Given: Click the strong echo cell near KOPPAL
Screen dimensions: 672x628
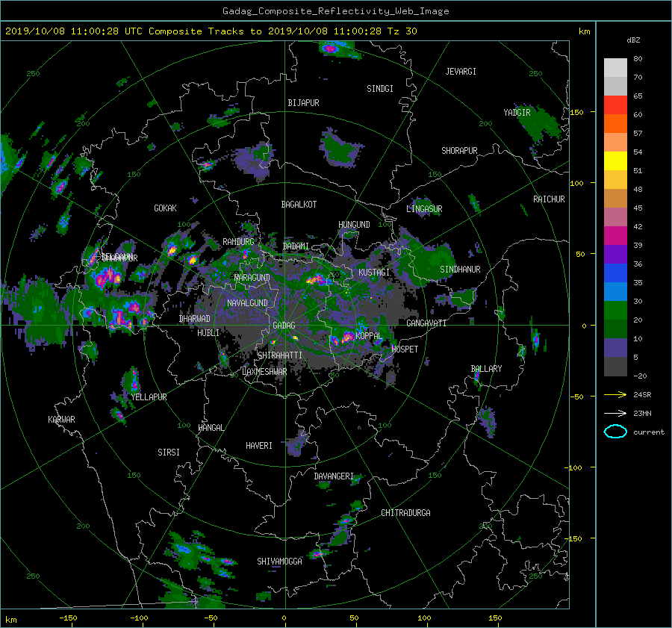Looking at the screenshot, I should click(347, 337).
